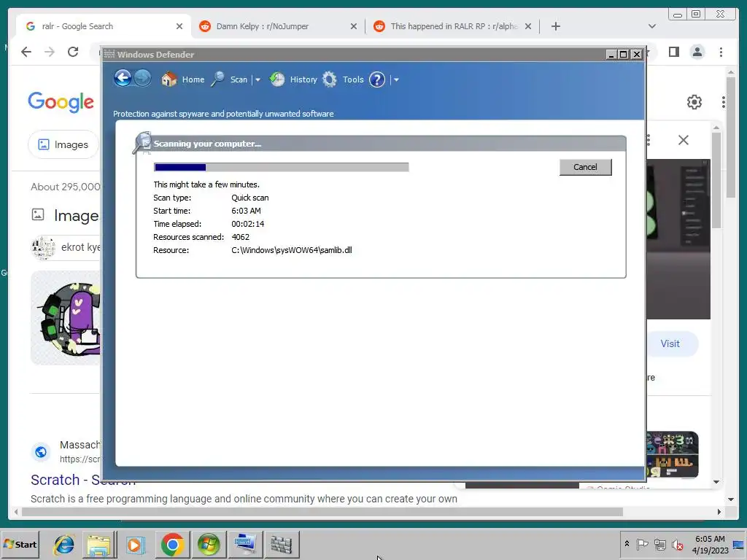Click the muted volume tray icon
Viewport: 747px width, 560px height.
(x=677, y=544)
